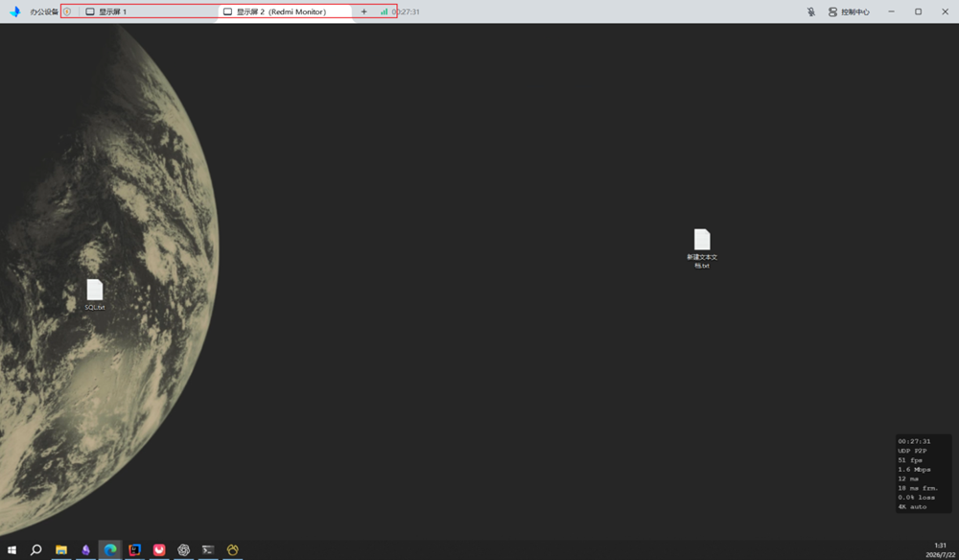Screen dimensions: 959x560
Task: Select the SQL.txt desktop file
Action: pos(95,294)
